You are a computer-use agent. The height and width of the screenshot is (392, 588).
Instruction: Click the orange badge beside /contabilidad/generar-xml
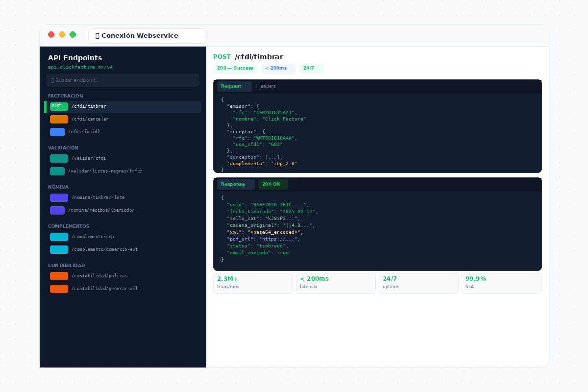click(x=59, y=289)
